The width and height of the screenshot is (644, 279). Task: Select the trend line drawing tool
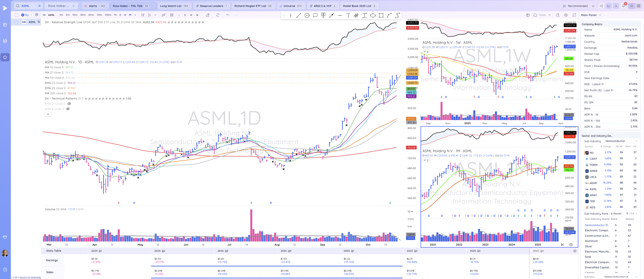pyautogui.click(x=299, y=16)
